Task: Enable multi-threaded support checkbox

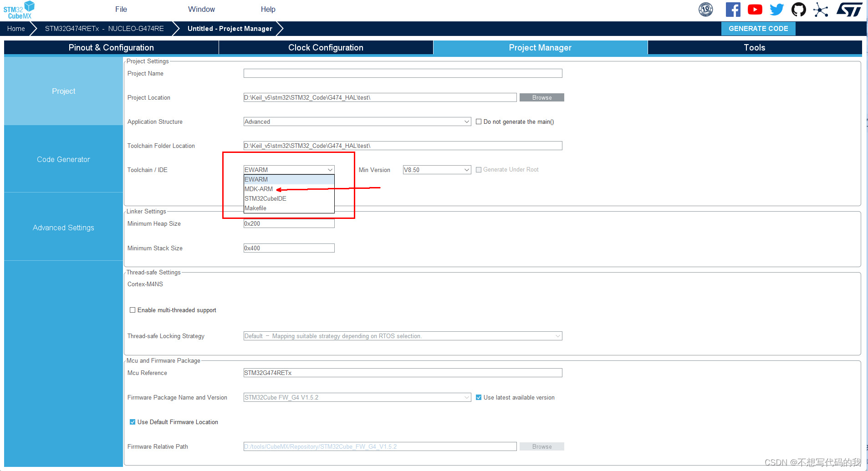Action: click(133, 310)
